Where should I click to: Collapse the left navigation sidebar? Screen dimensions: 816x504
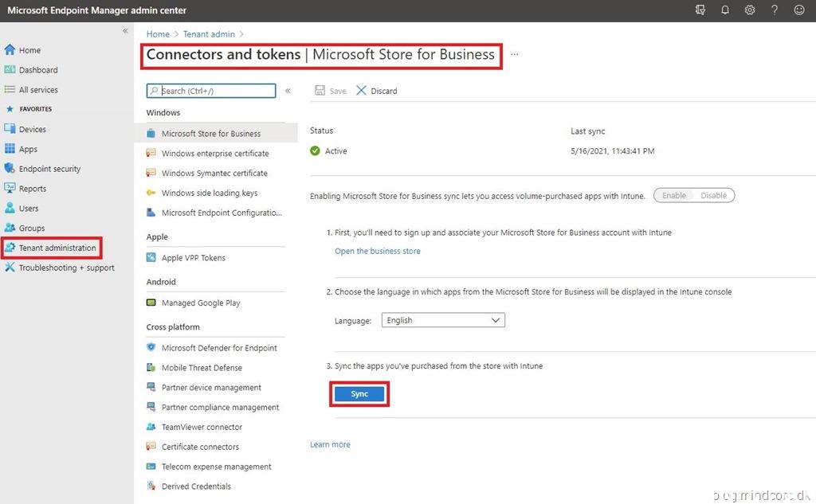pos(125,31)
